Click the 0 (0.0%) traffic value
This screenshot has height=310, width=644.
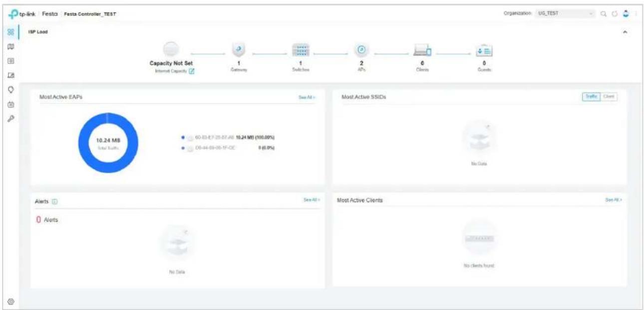pyautogui.click(x=268, y=148)
